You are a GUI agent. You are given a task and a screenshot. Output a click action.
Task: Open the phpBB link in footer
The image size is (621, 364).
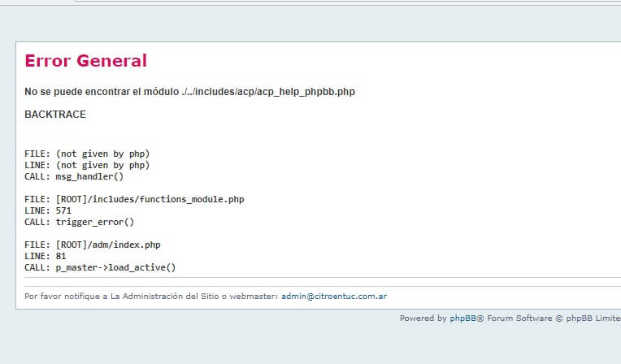(463, 318)
